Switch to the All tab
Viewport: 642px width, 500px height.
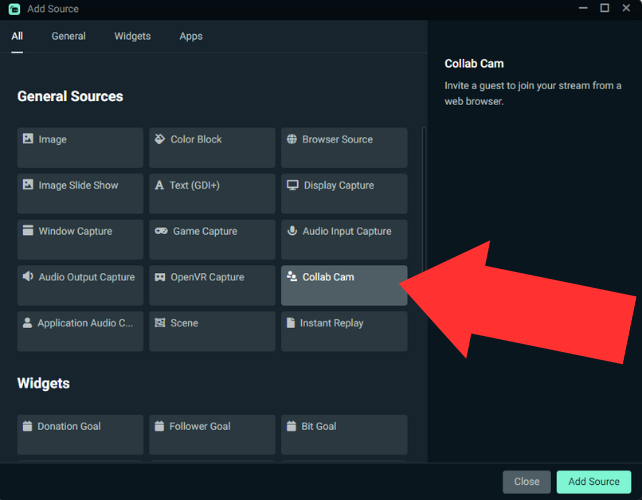pos(17,36)
